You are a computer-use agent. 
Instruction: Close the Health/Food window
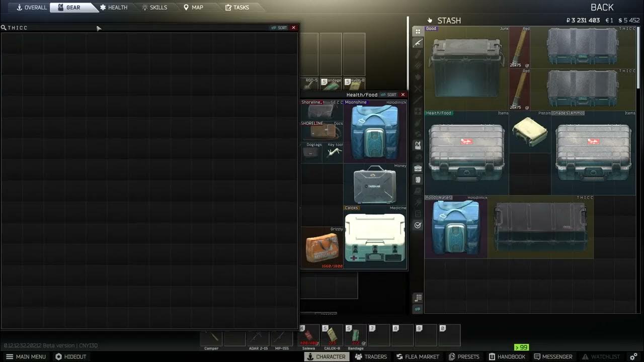403,95
